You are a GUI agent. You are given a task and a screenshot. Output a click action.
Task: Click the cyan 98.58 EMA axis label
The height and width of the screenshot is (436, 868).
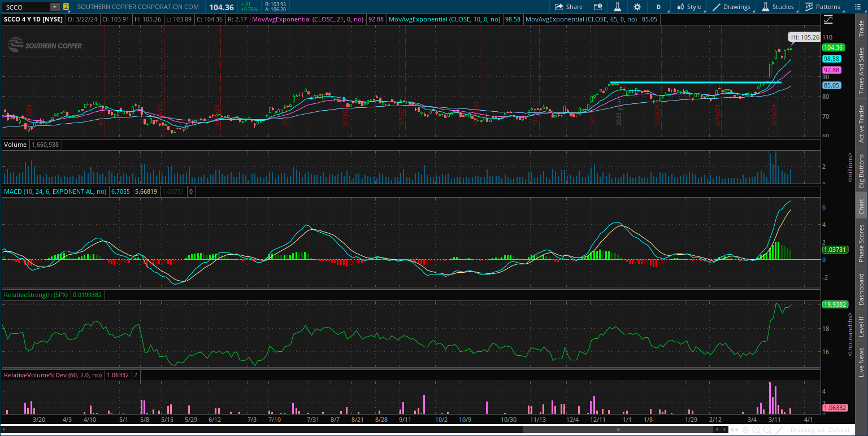pos(831,59)
